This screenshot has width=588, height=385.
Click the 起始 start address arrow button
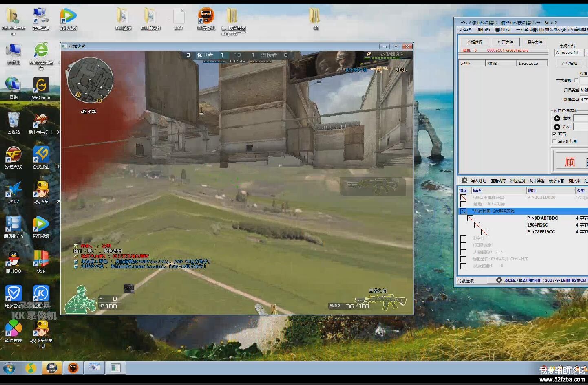(557, 118)
